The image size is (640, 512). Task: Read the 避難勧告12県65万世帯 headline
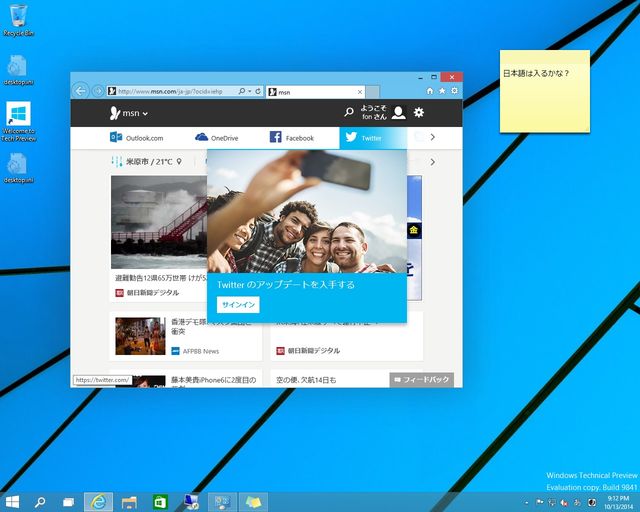click(x=161, y=278)
